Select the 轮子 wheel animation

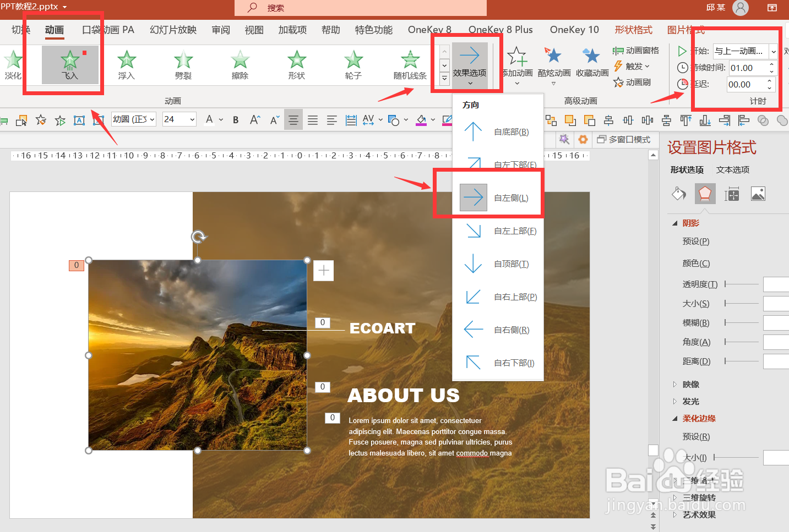click(353, 64)
